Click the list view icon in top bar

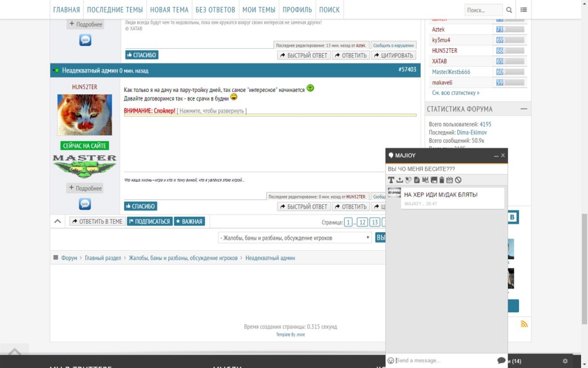[524, 10]
